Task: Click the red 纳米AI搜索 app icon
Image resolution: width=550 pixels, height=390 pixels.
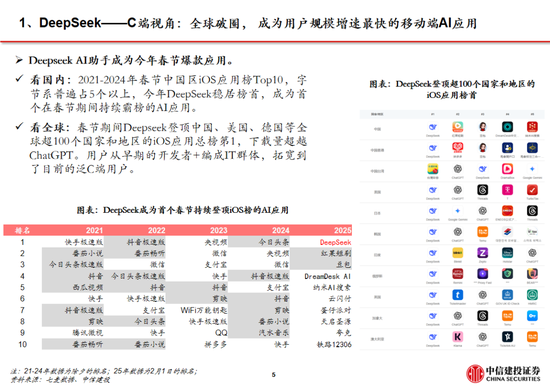Action: coord(532,127)
